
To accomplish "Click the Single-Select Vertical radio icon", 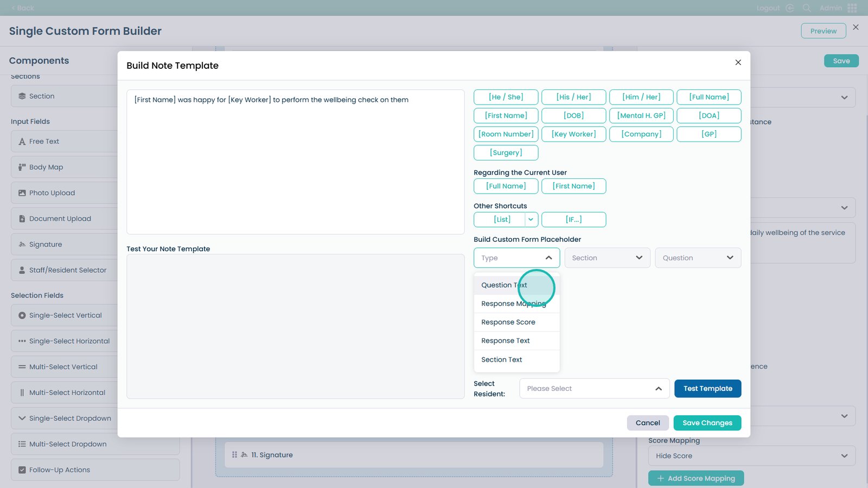I will 22,316.
